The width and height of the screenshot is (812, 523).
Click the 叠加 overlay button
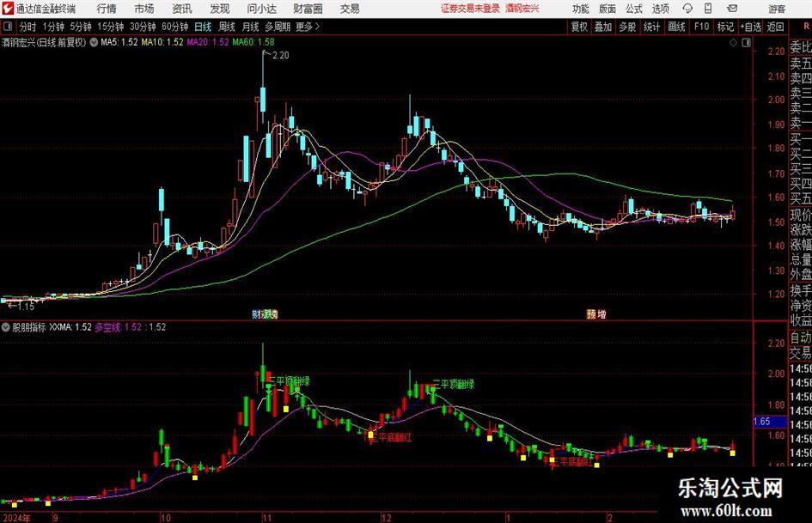(x=603, y=27)
